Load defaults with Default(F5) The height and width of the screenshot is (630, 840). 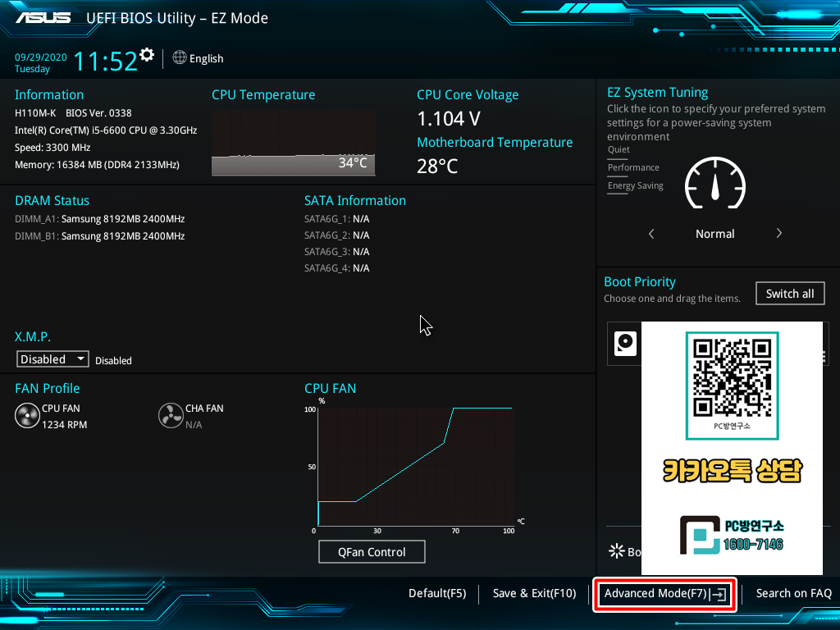[x=437, y=593]
